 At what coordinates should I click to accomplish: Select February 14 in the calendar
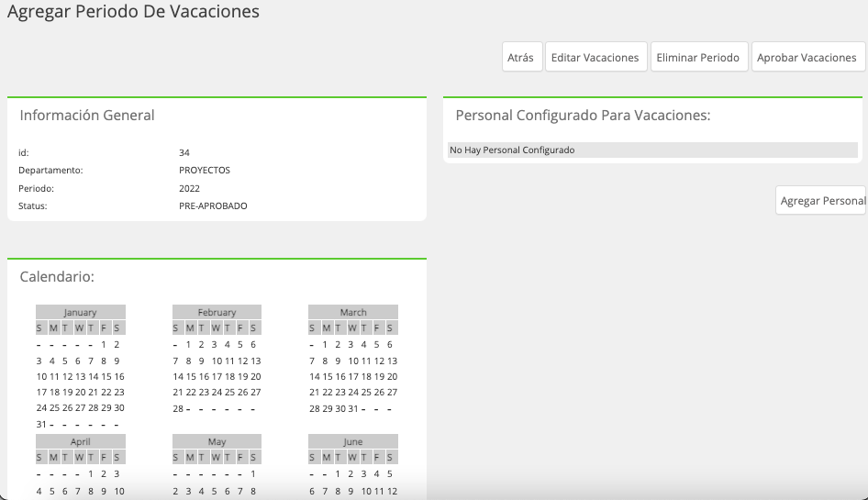[x=178, y=376]
